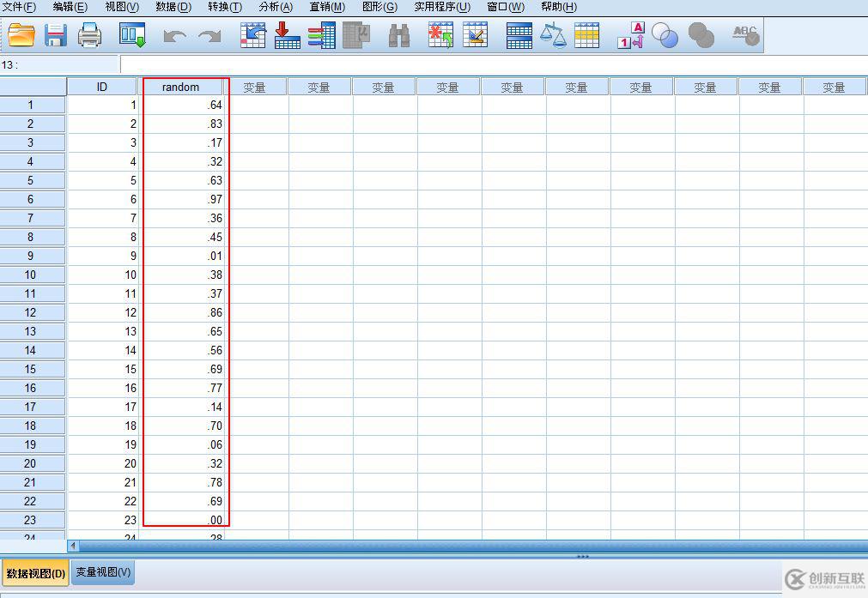Viewport: 868px width, 598px height.
Task: Open the 图形(G) menu
Action: point(379,7)
